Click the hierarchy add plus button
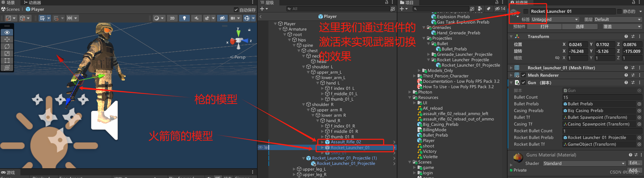The height and width of the screenshot is (178, 644). (262, 9)
